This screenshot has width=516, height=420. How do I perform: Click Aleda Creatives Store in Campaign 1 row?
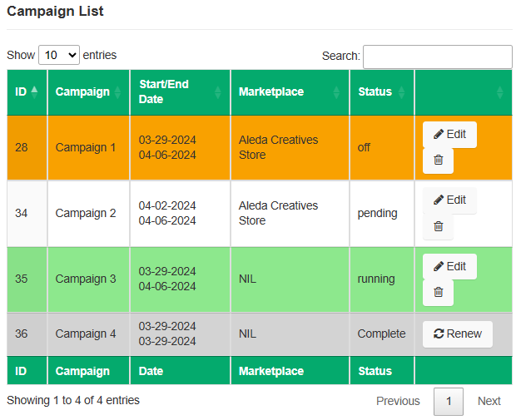point(278,147)
